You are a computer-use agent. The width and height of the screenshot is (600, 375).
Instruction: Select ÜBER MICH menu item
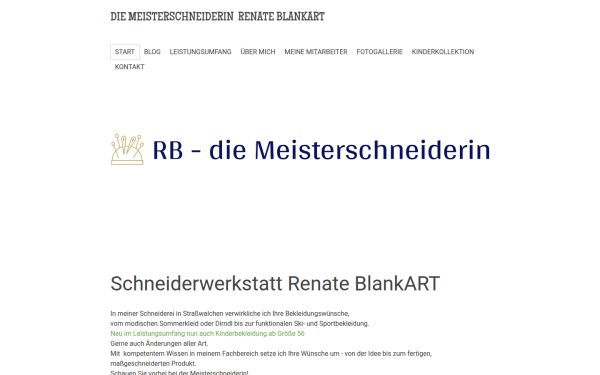point(258,52)
